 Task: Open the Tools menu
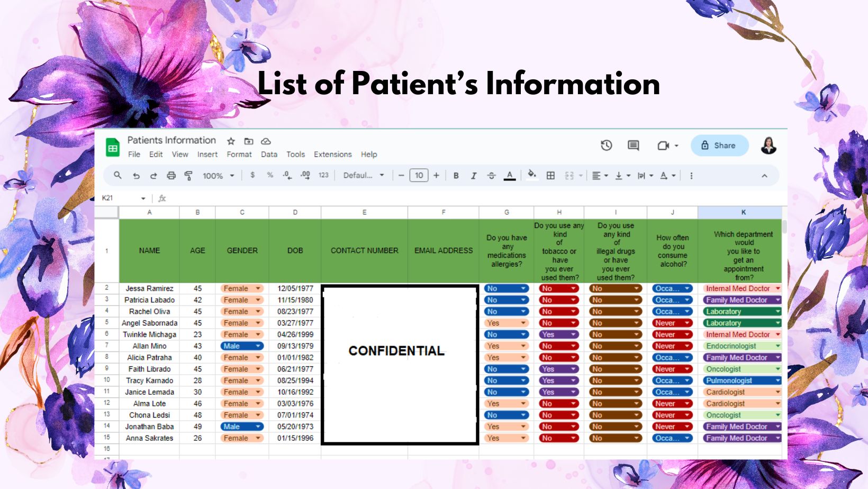[x=296, y=155]
